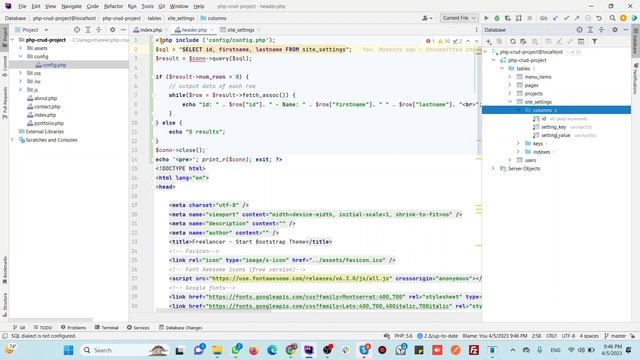Open the Terminal tool window
Screen dimensions: 640x360
106,327
